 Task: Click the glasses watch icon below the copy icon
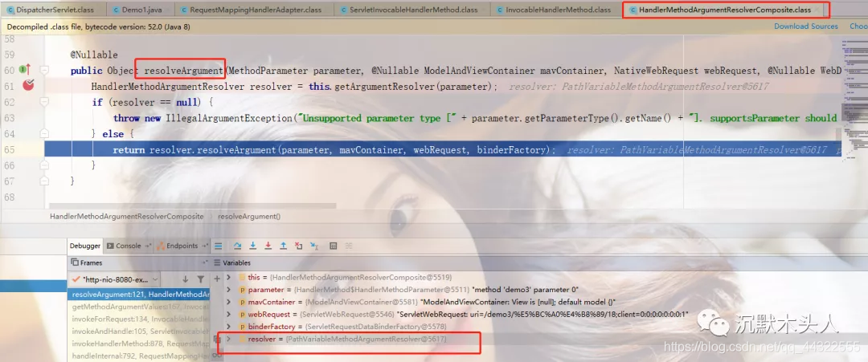coord(217,356)
